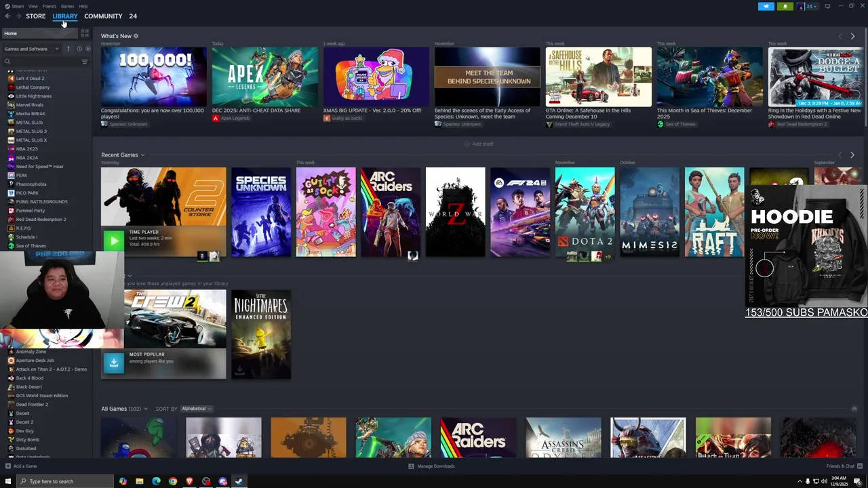
Task: Select DCS World Steam Edition in the list
Action: click(41, 396)
